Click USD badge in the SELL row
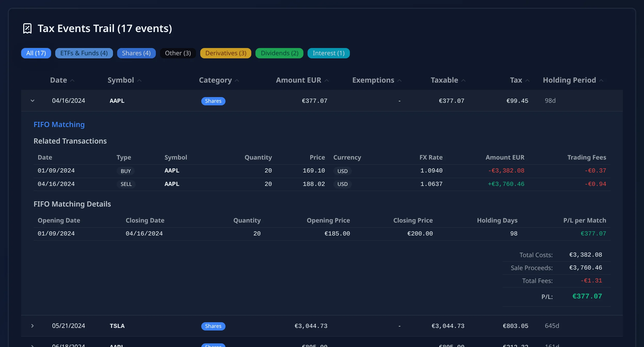The height and width of the screenshot is (347, 644). coord(342,184)
